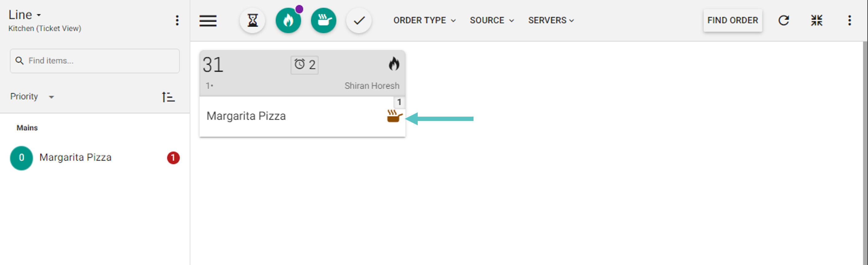Image resolution: width=868 pixels, height=265 pixels.
Task: Open the hamburger menu
Action: tap(208, 21)
